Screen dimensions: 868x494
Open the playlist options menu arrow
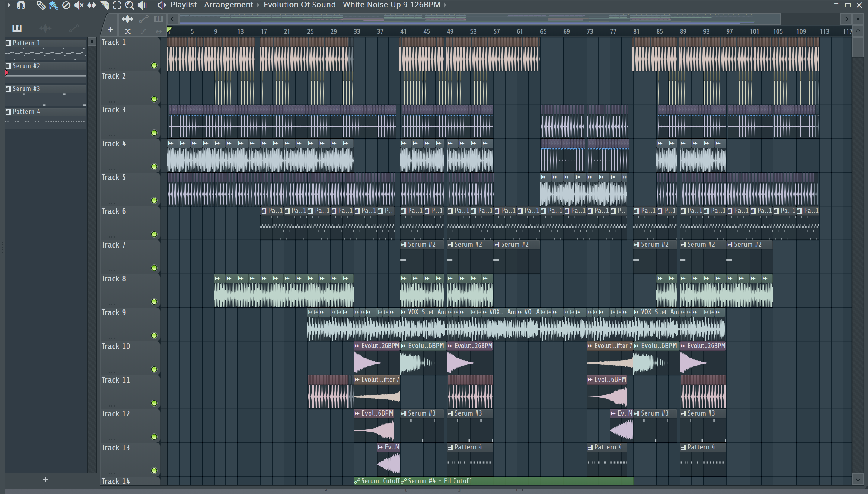tap(9, 5)
